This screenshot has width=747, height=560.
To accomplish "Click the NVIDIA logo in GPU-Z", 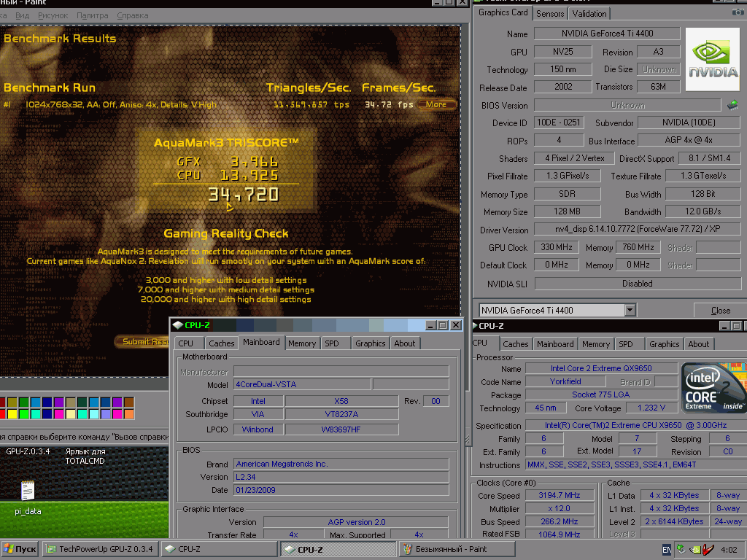I will coord(713,60).
